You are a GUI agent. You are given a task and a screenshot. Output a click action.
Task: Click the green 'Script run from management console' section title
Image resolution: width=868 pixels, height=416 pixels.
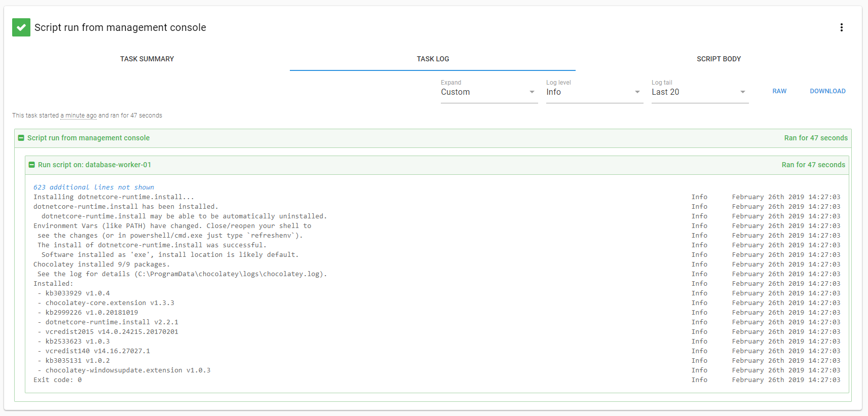pos(88,138)
